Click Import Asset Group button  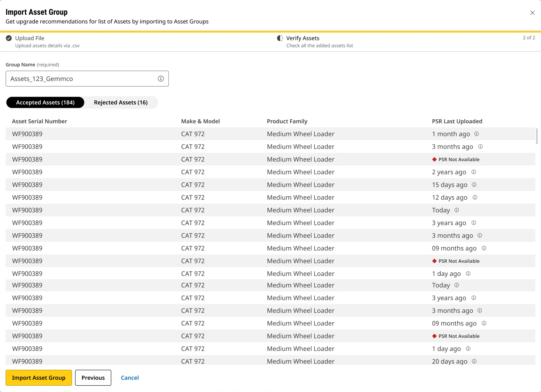[x=39, y=378]
